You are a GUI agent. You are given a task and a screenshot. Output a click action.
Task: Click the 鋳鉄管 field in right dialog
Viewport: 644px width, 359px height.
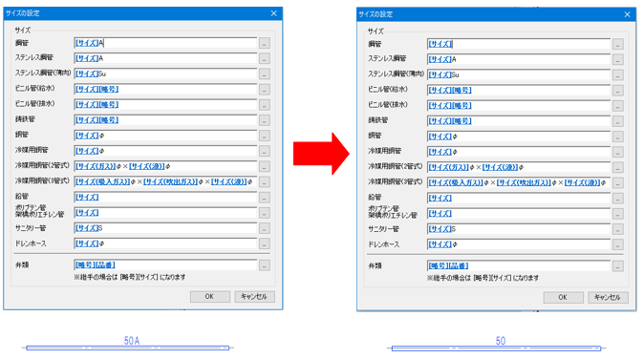point(519,121)
